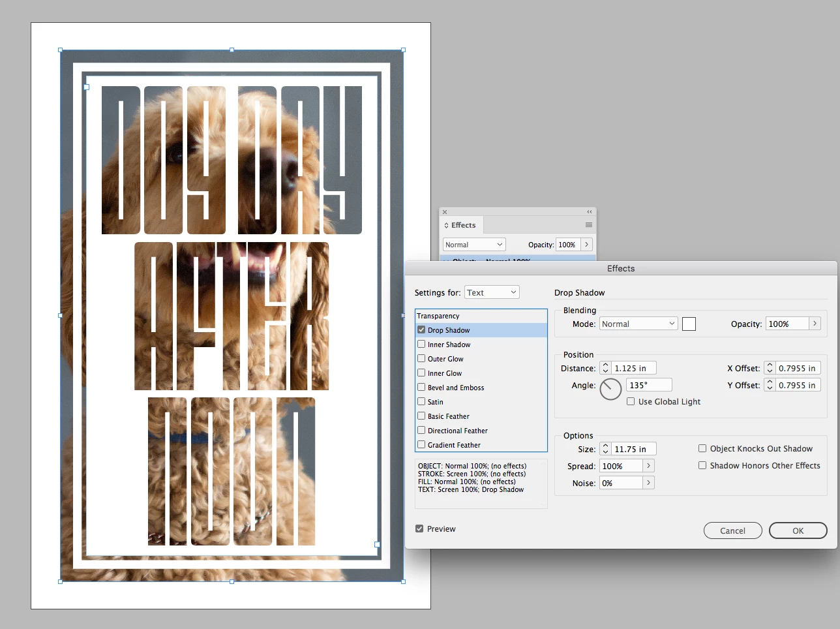Click 'OBJECT: Normal 100%' summary line
Screen dimensions: 840x629
[x=472, y=467]
